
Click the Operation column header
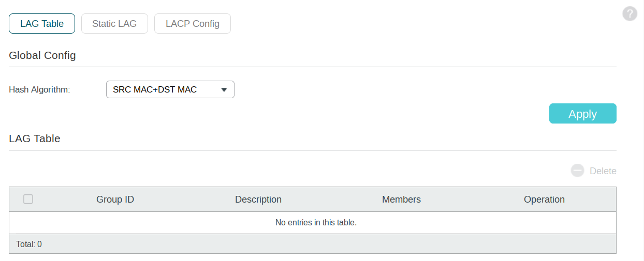click(544, 199)
